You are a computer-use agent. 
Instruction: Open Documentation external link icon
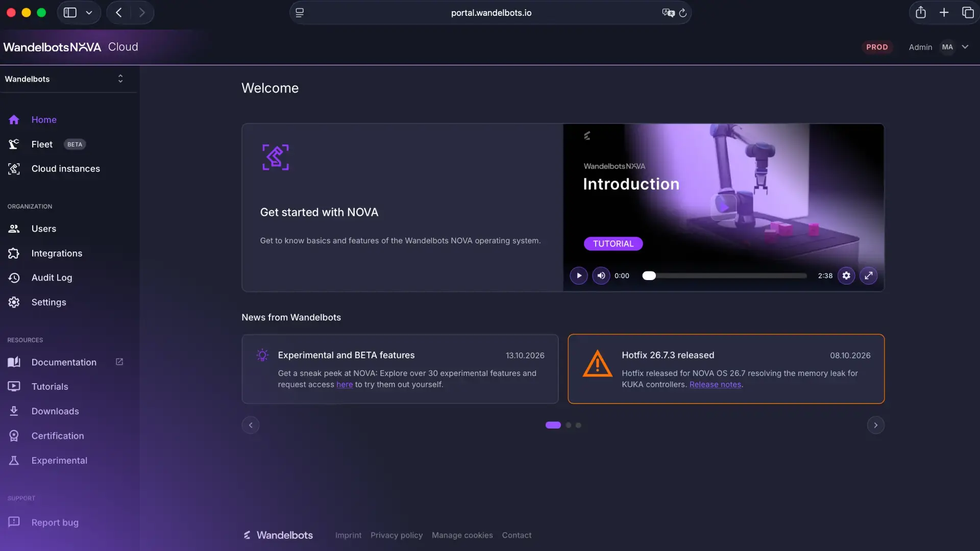[x=119, y=362]
